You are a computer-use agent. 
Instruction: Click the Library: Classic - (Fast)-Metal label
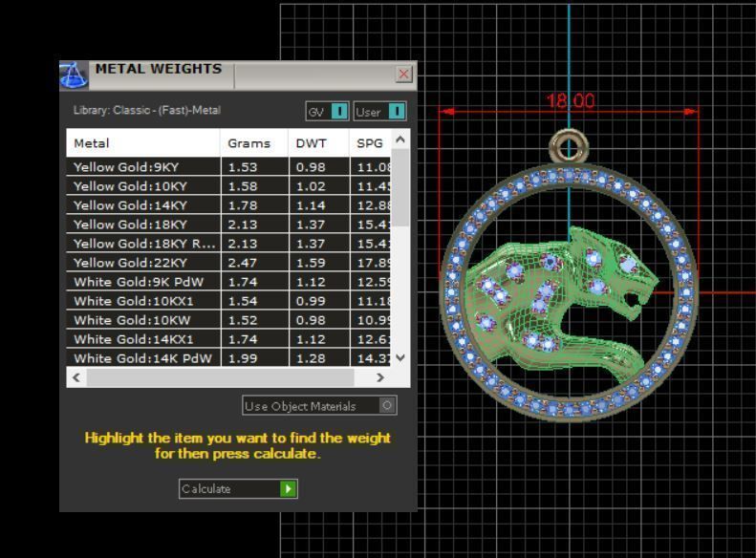pyautogui.click(x=147, y=110)
